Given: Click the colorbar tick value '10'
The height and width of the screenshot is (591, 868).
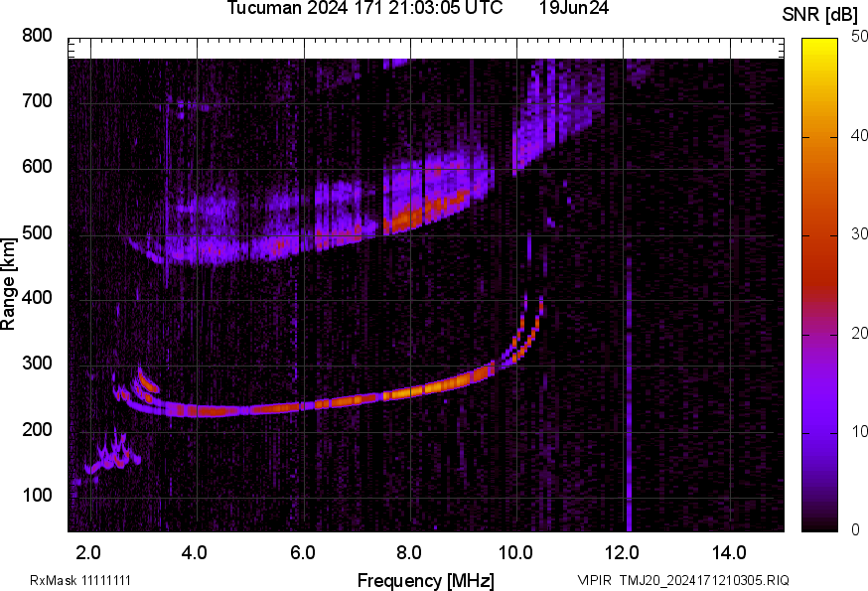Looking at the screenshot, I should pyautogui.click(x=859, y=431).
